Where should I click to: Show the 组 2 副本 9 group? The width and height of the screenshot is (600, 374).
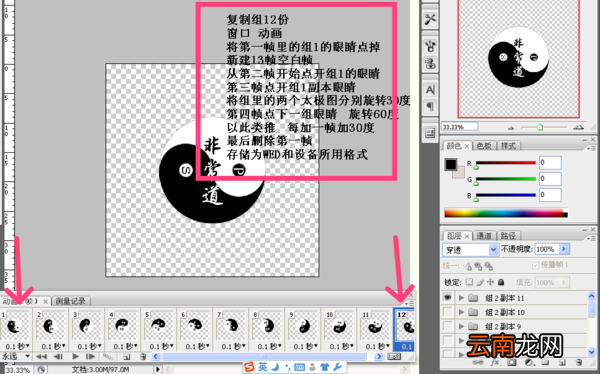pos(447,327)
